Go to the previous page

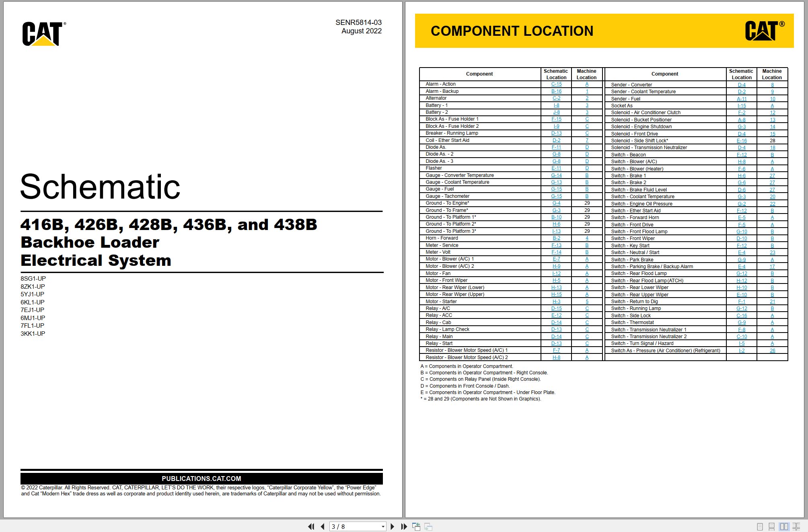tap(323, 526)
